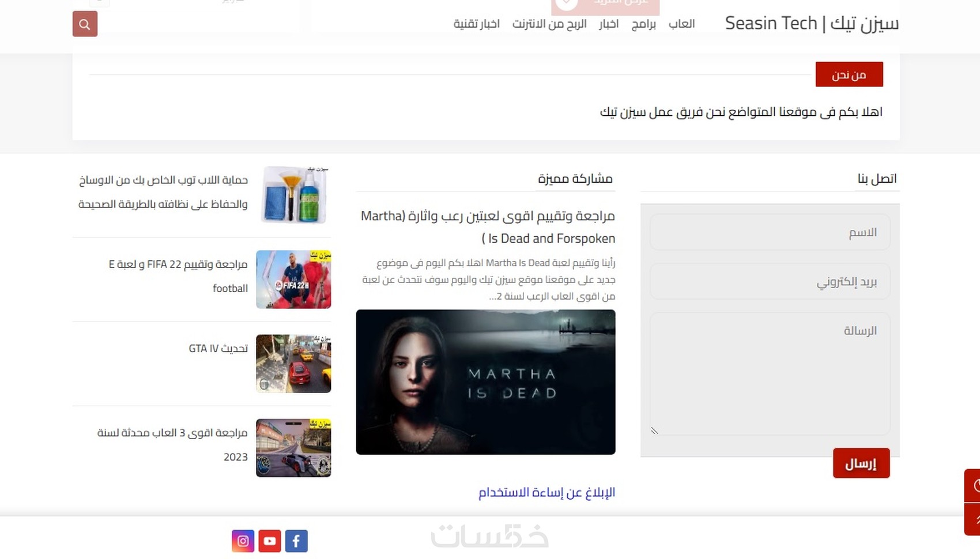Image resolution: width=980 pixels, height=559 pixels.
Task: Go to the Seasin Tech site title
Action: point(812,23)
